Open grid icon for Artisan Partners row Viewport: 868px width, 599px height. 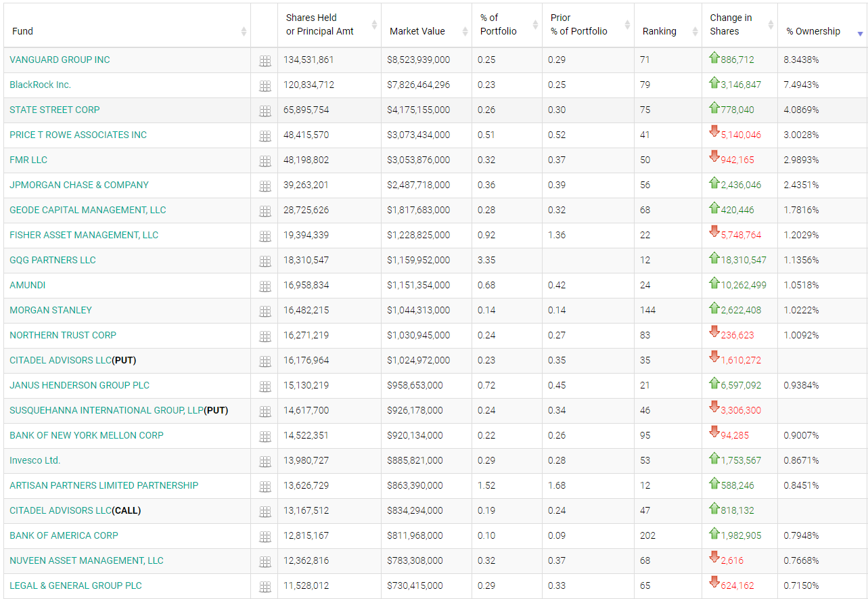(265, 487)
